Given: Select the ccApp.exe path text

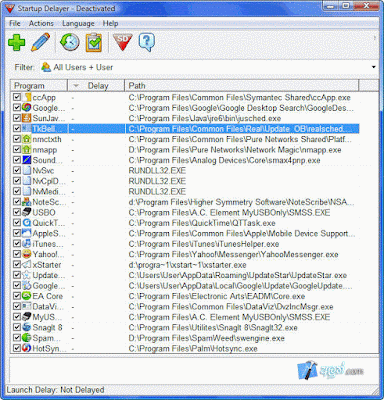Looking at the screenshot, I should pyautogui.click(x=240, y=98).
